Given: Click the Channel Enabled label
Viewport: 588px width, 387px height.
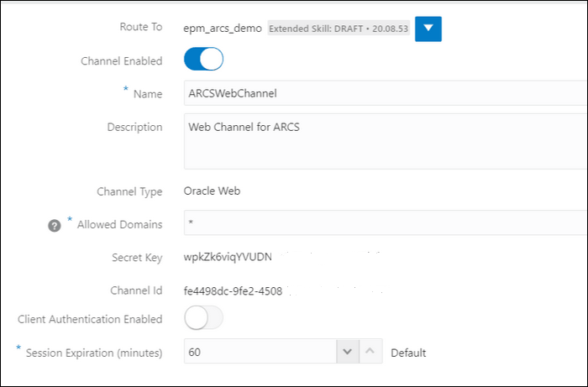Looking at the screenshot, I should [121, 61].
